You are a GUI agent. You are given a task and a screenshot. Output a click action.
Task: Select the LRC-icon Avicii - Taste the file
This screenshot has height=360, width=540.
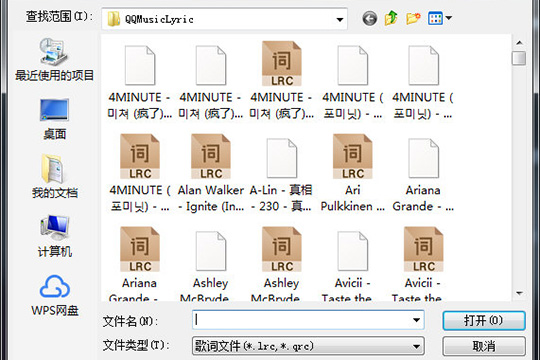[x=423, y=264]
